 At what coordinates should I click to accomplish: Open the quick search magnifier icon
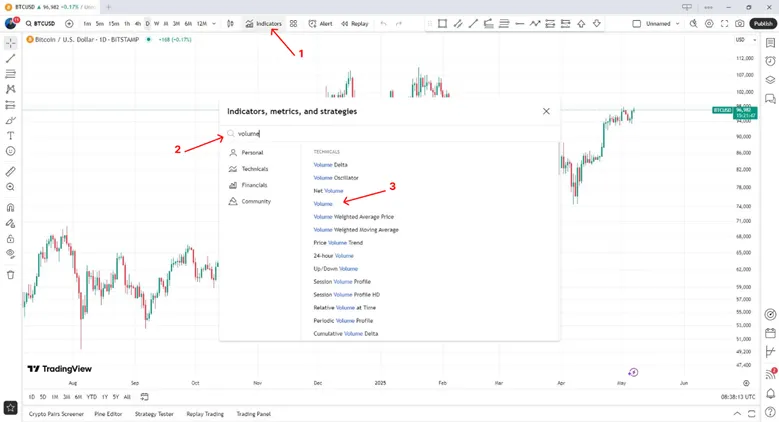694,23
